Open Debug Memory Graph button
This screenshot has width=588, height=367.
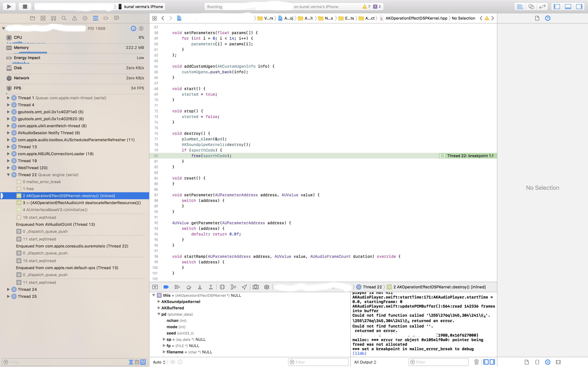pyautogui.click(x=233, y=287)
